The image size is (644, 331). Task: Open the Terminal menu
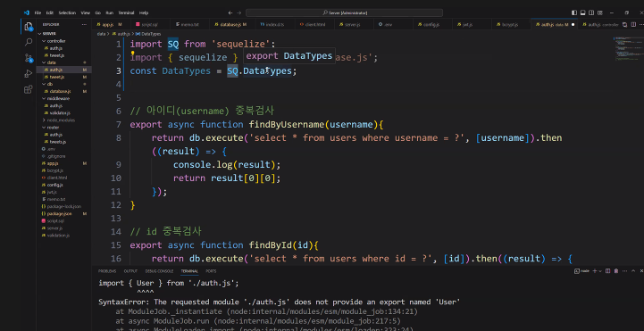(x=126, y=12)
